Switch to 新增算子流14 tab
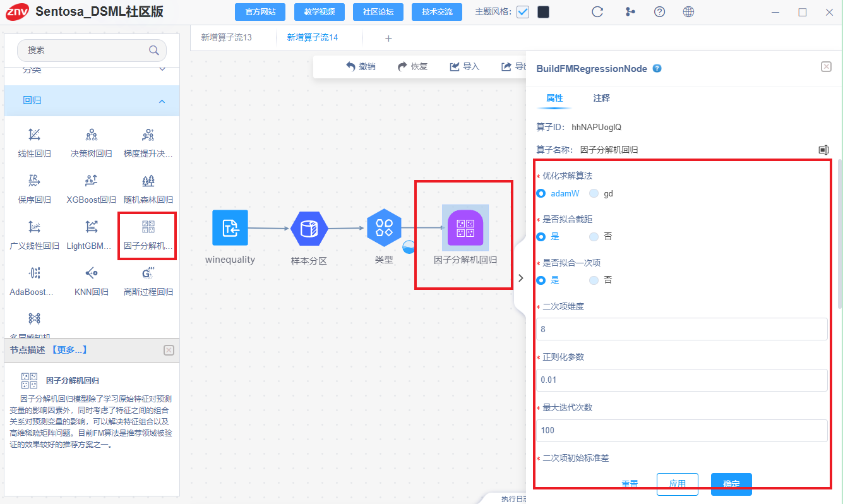This screenshot has width=843, height=504. (x=313, y=38)
